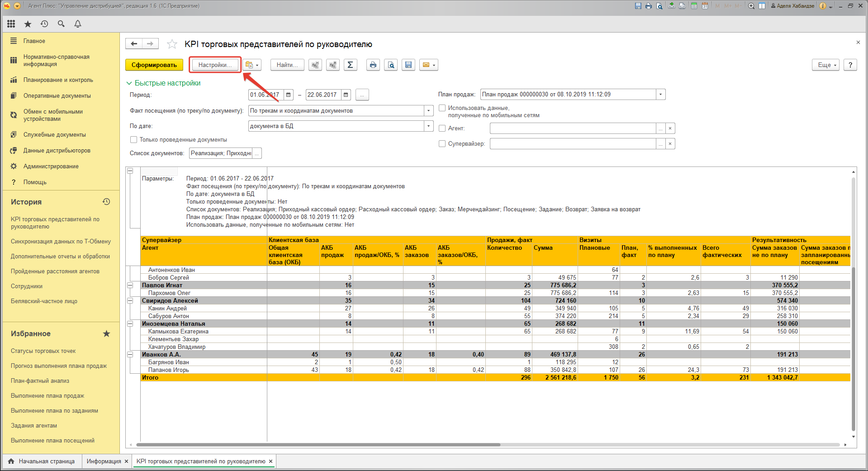The height and width of the screenshot is (471, 868).
Task: Open the calculator in the title bar
Action: (x=694, y=6)
